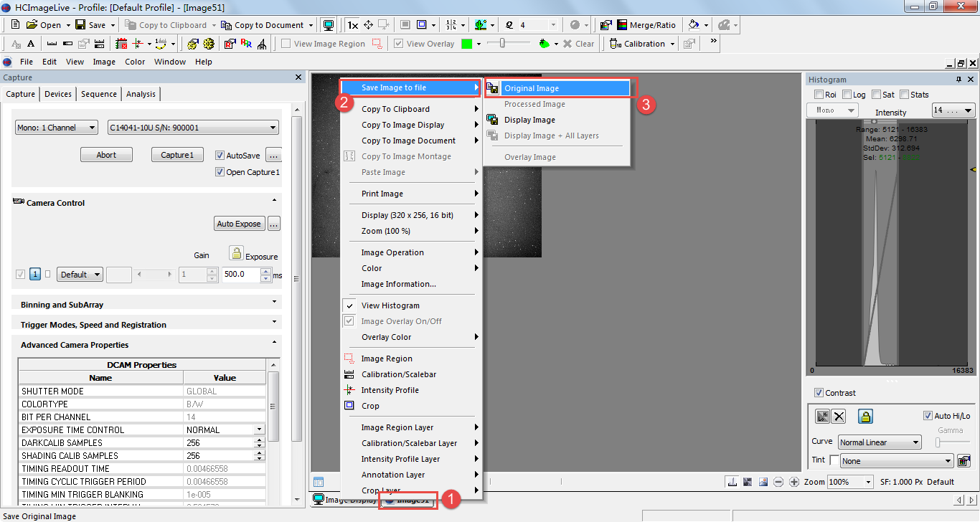This screenshot has width=980, height=522.
Task: Click the yellow exposure lock icon
Action: pos(236,252)
